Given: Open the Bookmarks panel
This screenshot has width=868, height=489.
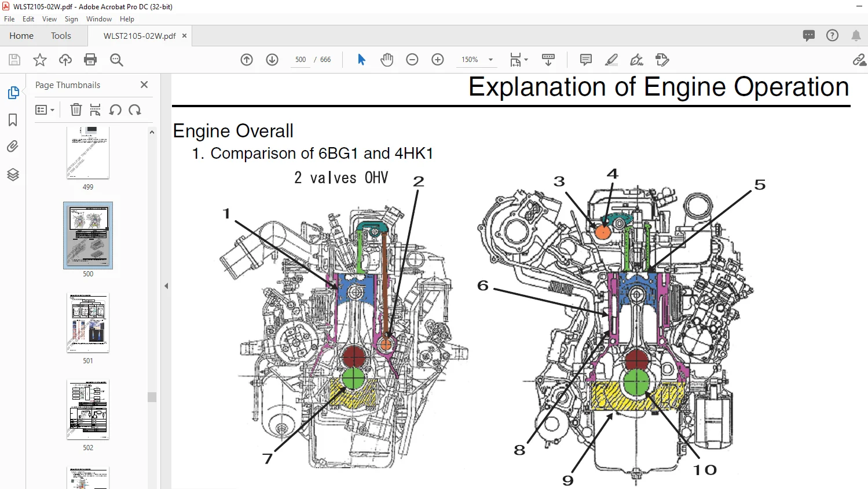Looking at the screenshot, I should (x=13, y=120).
